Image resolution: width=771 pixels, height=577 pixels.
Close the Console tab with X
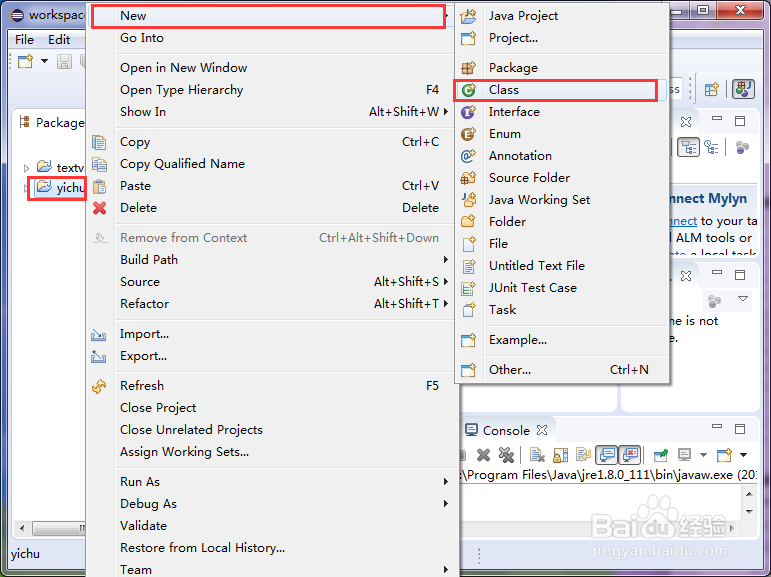(542, 430)
